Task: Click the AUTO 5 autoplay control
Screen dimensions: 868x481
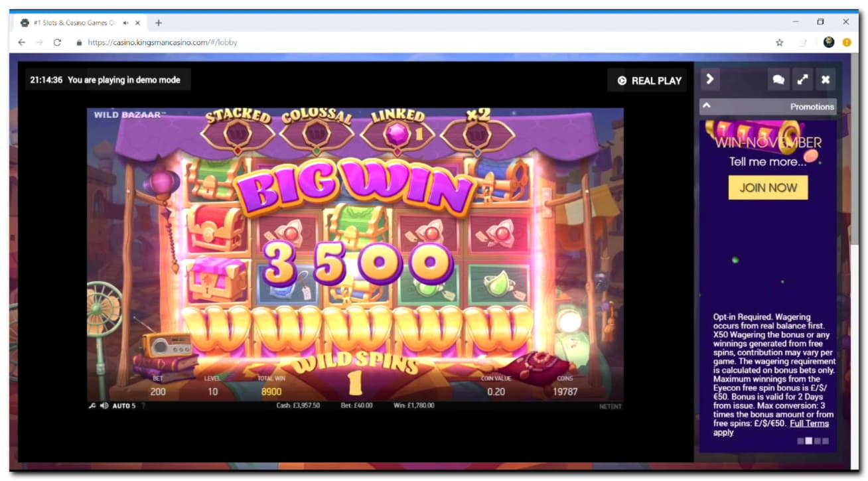Action: tap(124, 405)
